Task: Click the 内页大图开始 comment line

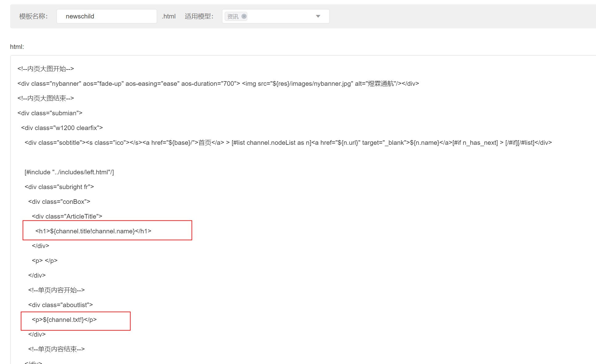Action: (x=46, y=69)
